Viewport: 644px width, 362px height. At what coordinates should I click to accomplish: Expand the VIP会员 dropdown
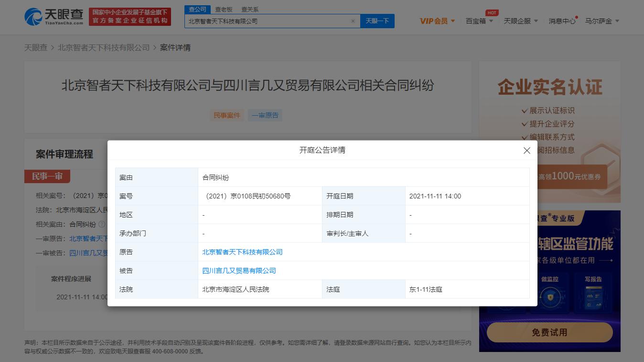436,21
